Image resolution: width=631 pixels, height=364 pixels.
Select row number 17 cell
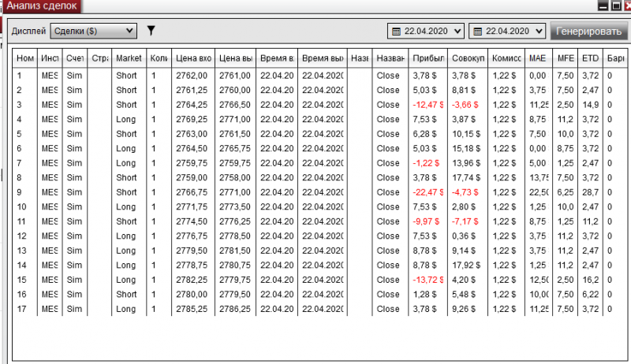[x=21, y=309]
